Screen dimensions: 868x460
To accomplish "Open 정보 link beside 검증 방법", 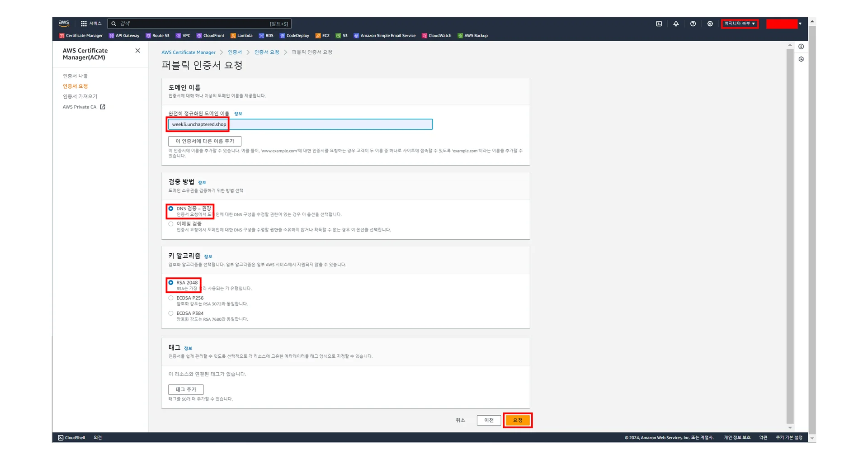I will click(x=202, y=182).
